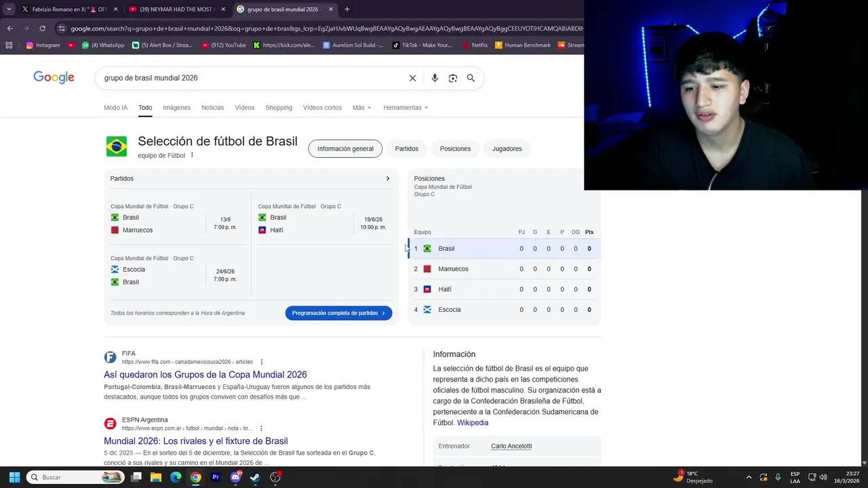
Task: Open Carlo Ancelotti entrenador link
Action: click(511, 446)
